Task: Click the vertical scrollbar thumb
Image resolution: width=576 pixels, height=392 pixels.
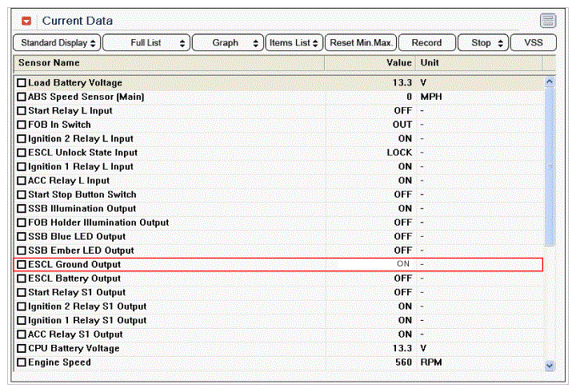Action: point(550,166)
